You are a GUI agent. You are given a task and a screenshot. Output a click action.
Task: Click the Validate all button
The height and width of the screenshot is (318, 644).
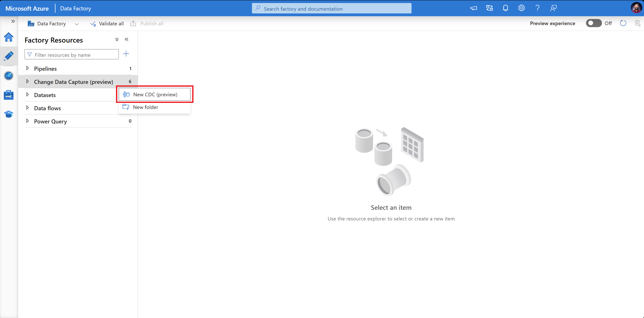pyautogui.click(x=107, y=24)
